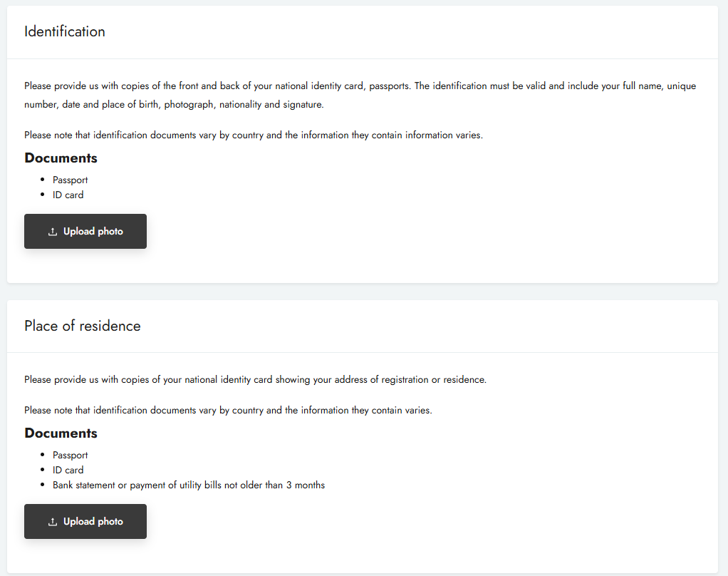Click upload arrow icon under Place of residence
This screenshot has height=576, width=728.
53,522
